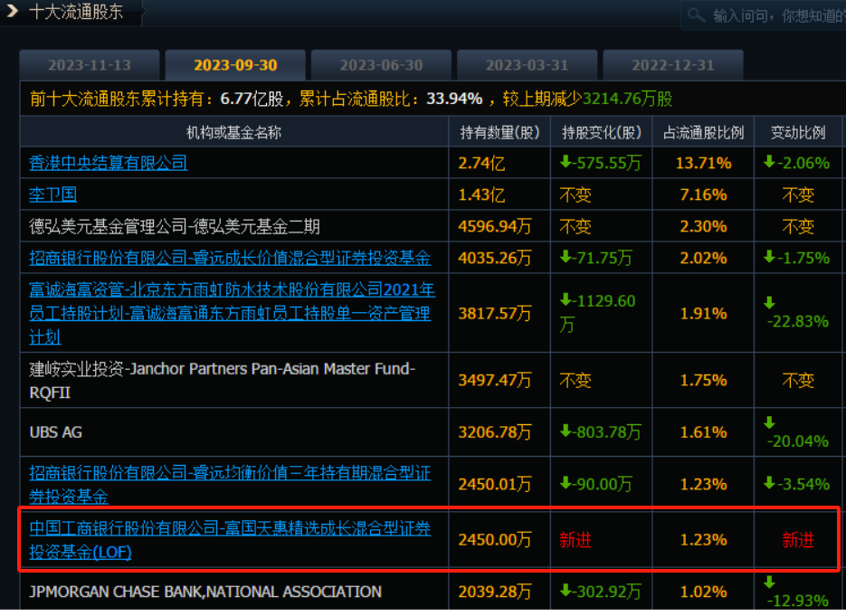Click the 持有数量(股) column header
The width and height of the screenshot is (846, 616).
click(499, 133)
